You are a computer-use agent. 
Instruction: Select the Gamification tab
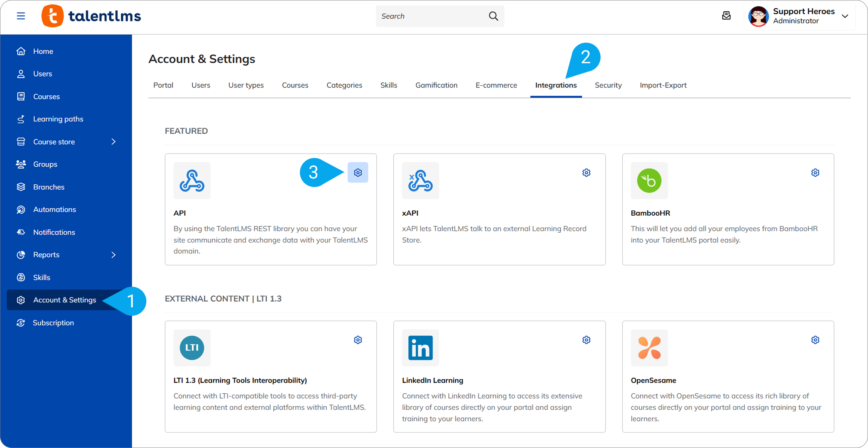436,85
